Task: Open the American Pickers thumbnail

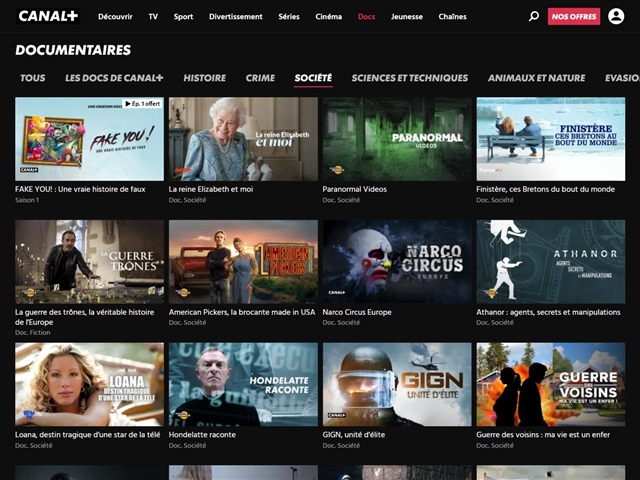Action: [243, 262]
